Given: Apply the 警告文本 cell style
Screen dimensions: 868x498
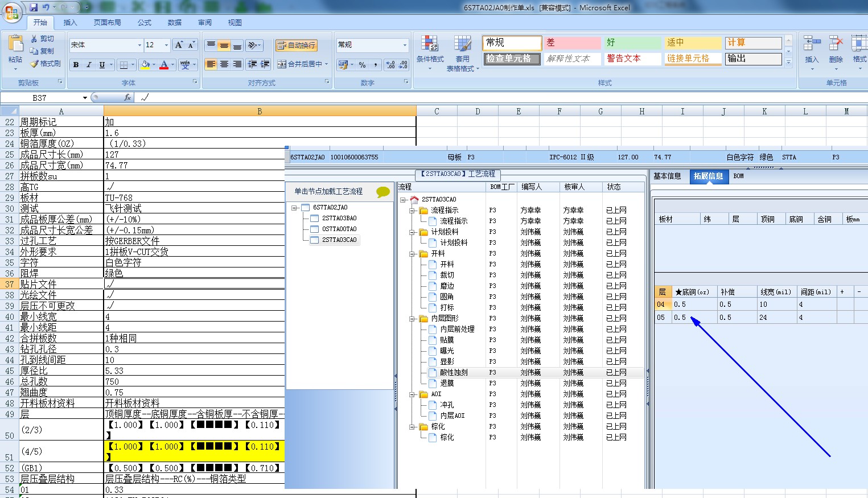Looking at the screenshot, I should coord(633,59).
